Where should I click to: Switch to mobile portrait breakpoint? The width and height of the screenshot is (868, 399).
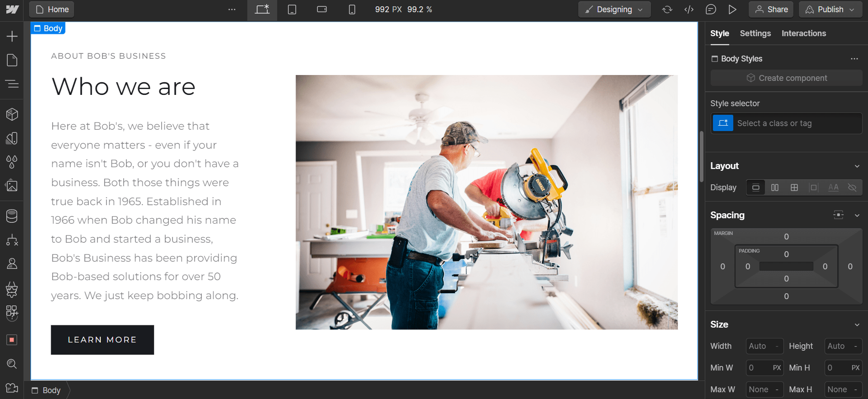coord(352,9)
